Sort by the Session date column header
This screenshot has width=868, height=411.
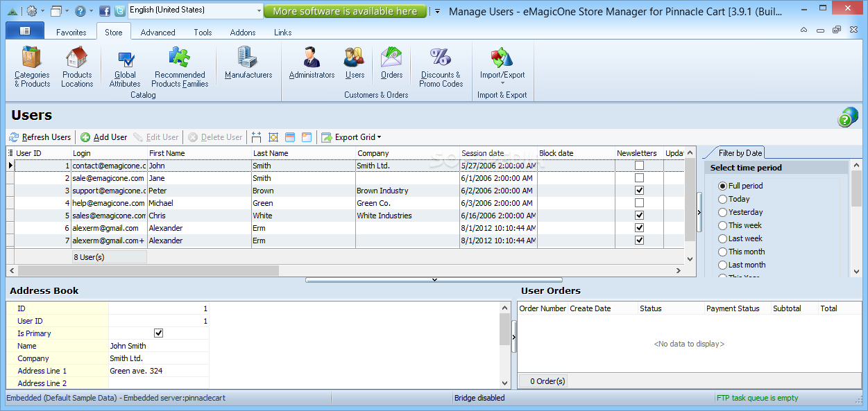498,153
